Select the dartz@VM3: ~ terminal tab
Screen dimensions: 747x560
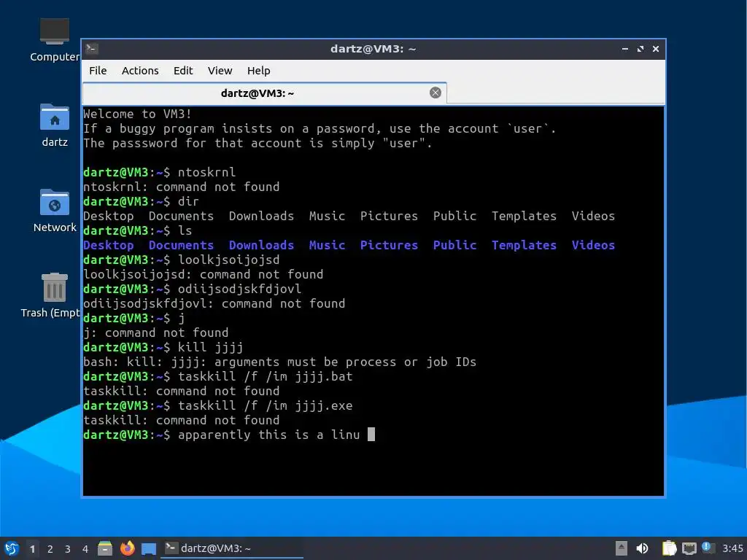point(264,93)
